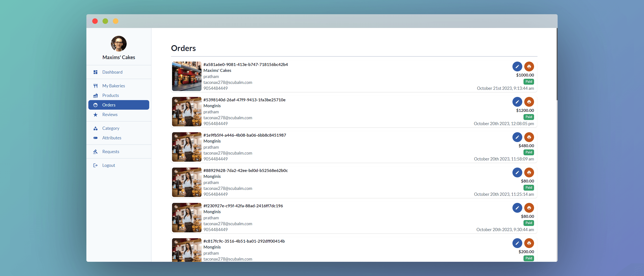Click the Paid badge on the $1000.00 order

528,81
